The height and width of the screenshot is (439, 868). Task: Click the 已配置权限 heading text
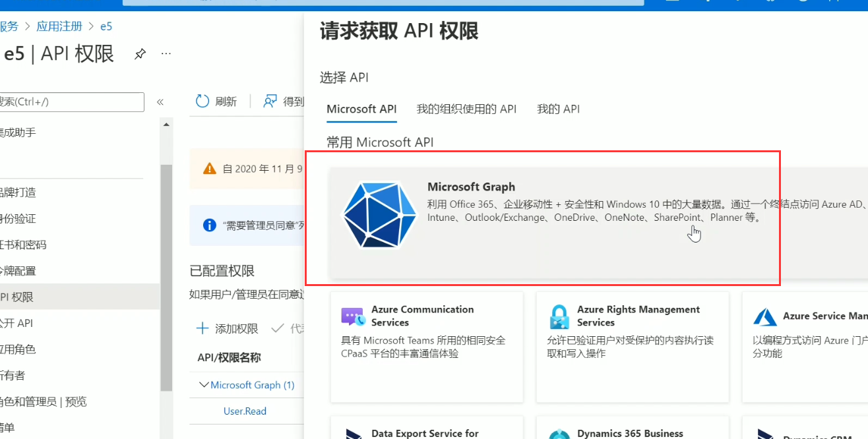pos(222,271)
